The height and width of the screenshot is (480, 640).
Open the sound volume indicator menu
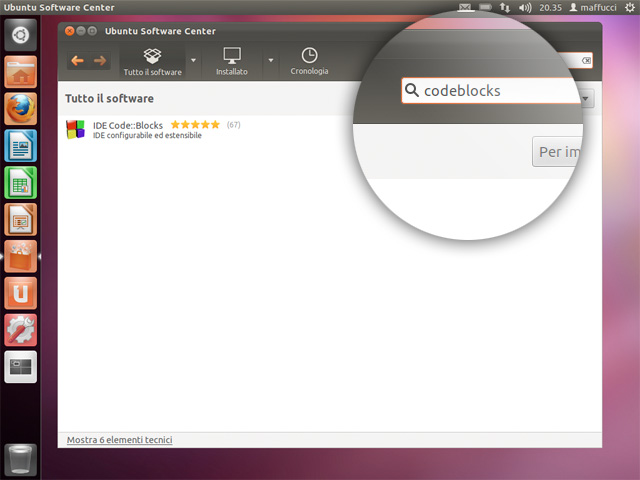pos(525,7)
